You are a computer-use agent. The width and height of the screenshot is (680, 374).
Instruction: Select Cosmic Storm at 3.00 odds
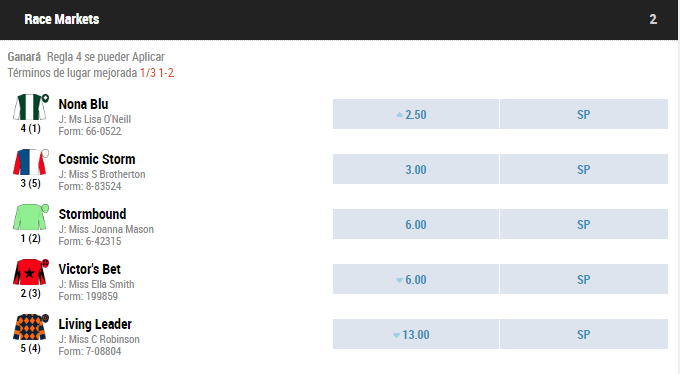click(416, 169)
